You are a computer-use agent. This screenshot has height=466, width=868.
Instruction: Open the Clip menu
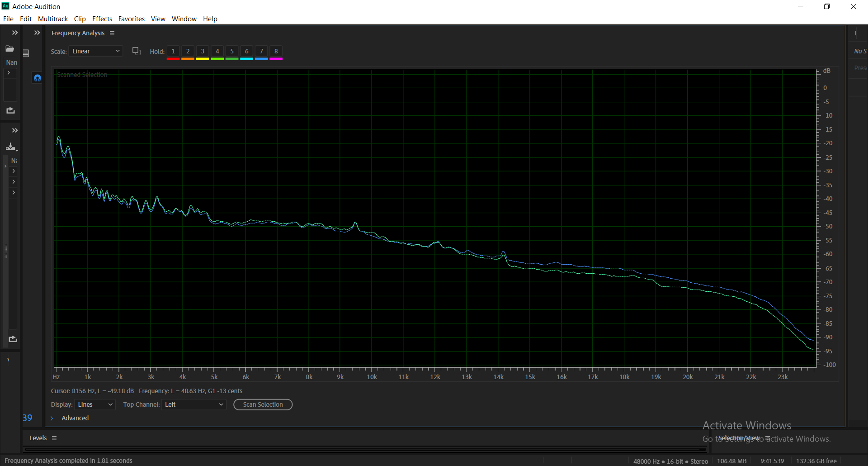click(80, 19)
